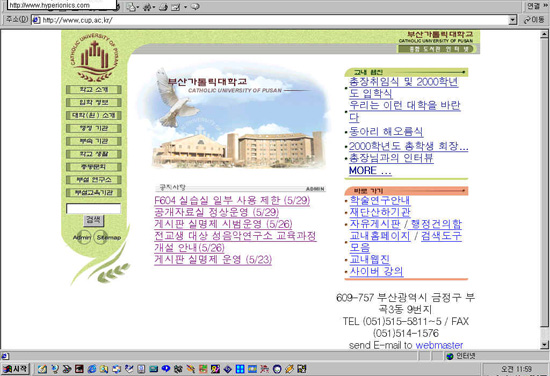Screen dimensions: 550x376
Task: Click the blue diamond taskbar icon
Action: (228, 369)
